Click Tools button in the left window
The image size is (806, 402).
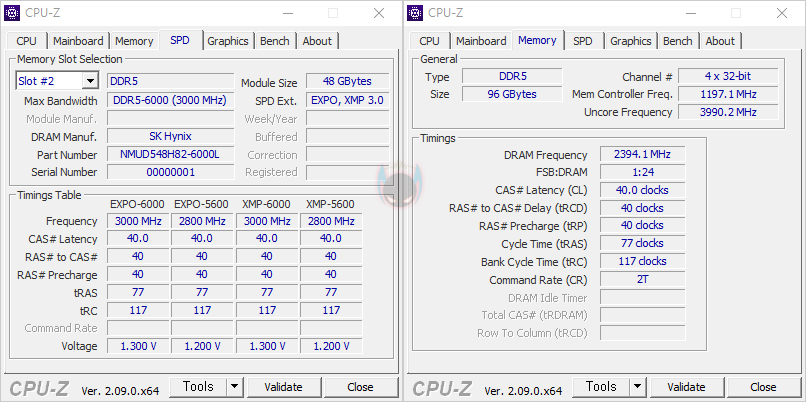click(198, 387)
